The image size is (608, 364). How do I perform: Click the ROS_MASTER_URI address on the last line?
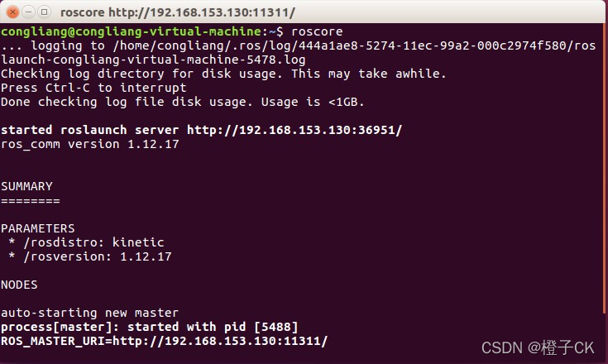coord(220,341)
